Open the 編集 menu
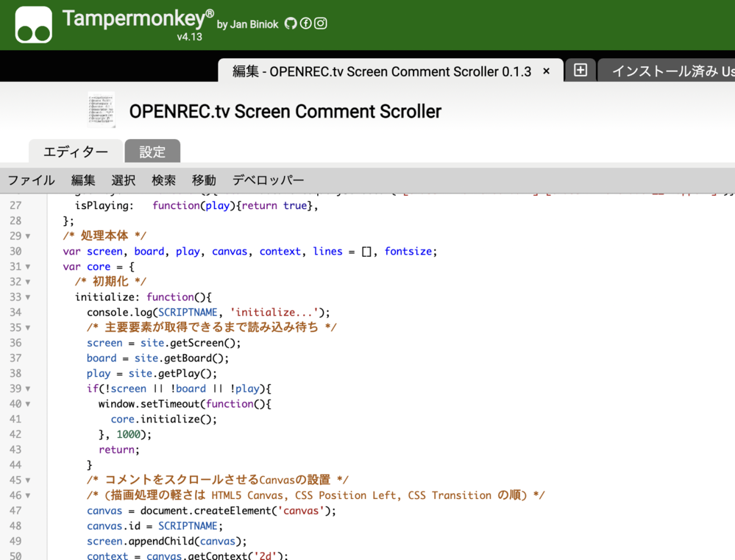This screenshot has width=735, height=560. [x=83, y=180]
